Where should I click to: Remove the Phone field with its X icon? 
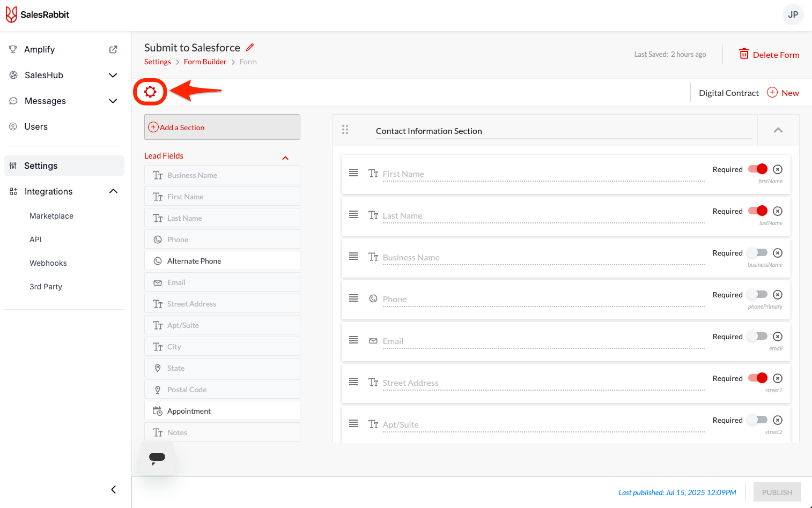(x=778, y=295)
